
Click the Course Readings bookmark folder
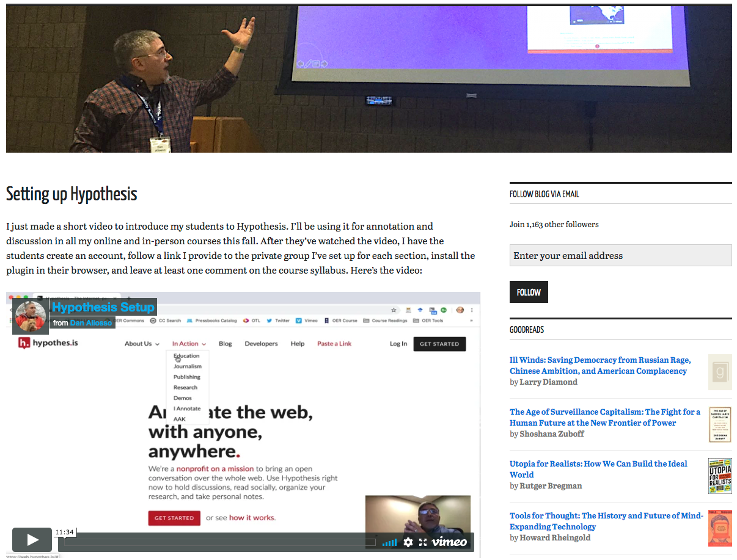pos(385,321)
